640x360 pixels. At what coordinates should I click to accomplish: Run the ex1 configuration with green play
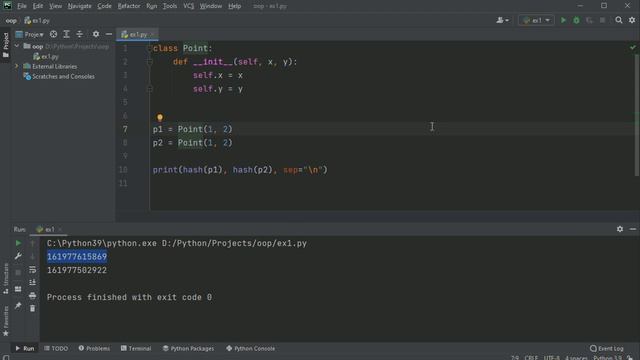pos(563,20)
